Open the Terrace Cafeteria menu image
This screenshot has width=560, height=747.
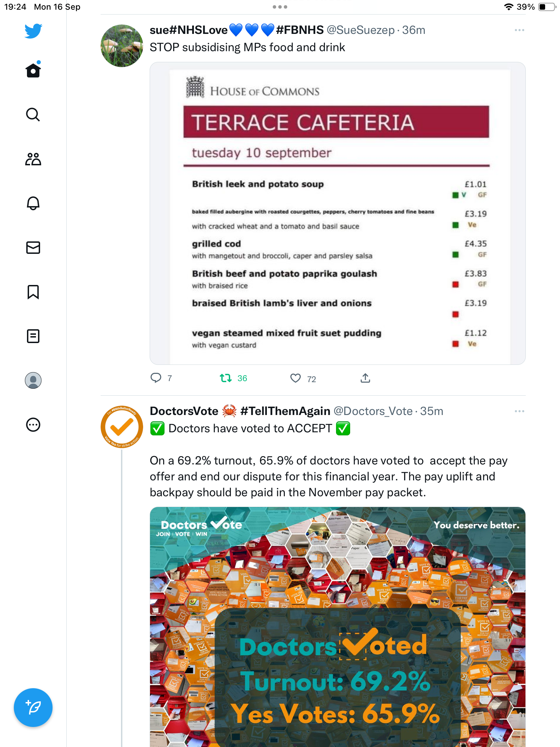tap(338, 213)
